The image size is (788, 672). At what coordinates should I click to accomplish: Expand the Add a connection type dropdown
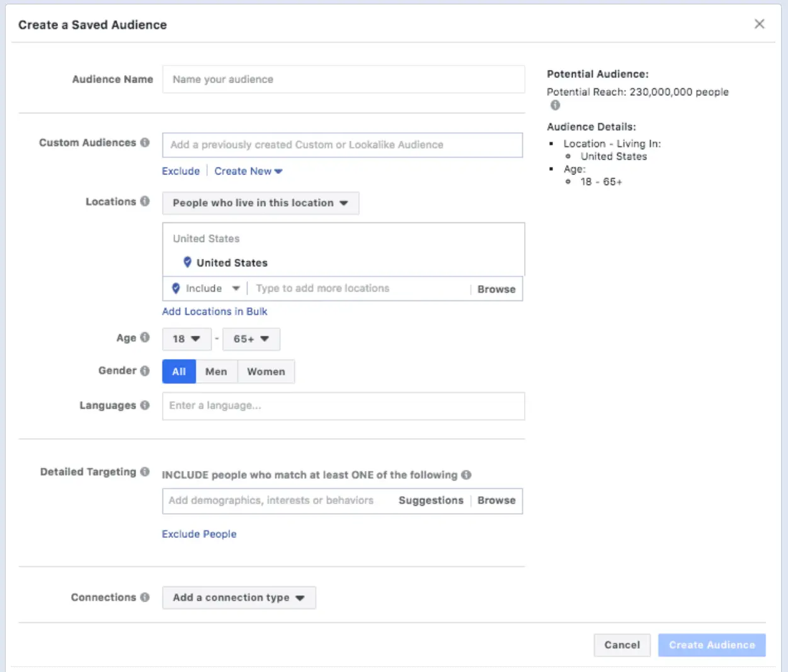point(239,598)
